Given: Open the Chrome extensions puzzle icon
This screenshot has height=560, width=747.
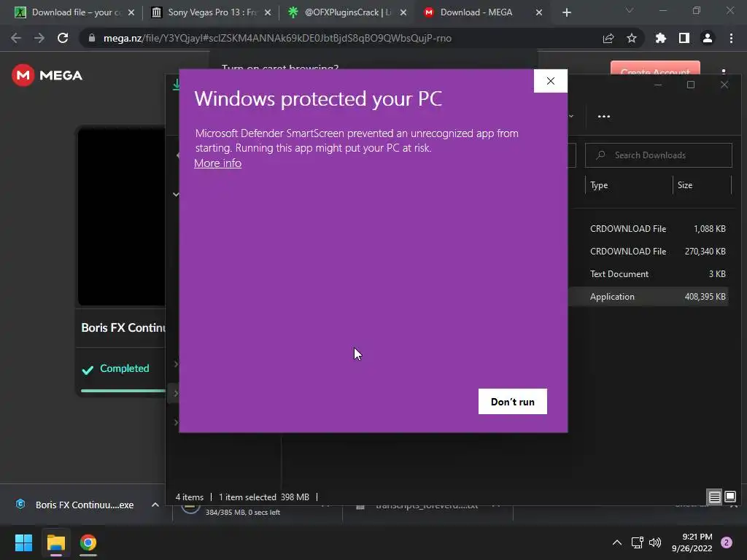Looking at the screenshot, I should (661, 38).
